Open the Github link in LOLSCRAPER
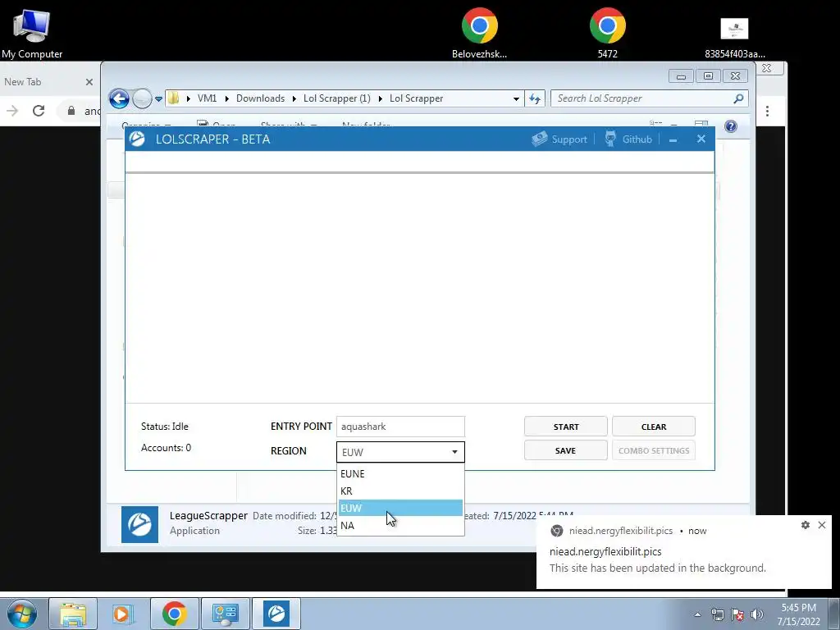The image size is (840, 630). (637, 139)
